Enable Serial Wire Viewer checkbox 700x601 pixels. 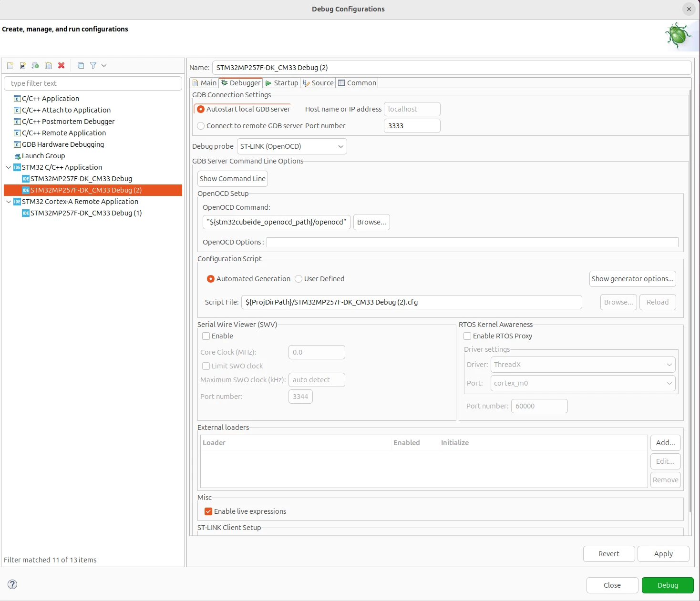(x=206, y=336)
